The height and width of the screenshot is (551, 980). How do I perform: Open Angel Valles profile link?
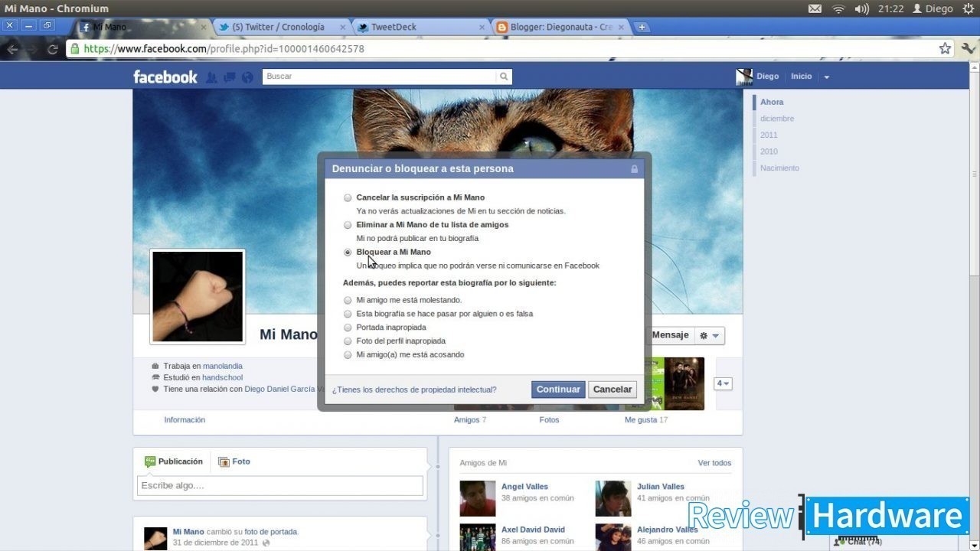tap(524, 487)
